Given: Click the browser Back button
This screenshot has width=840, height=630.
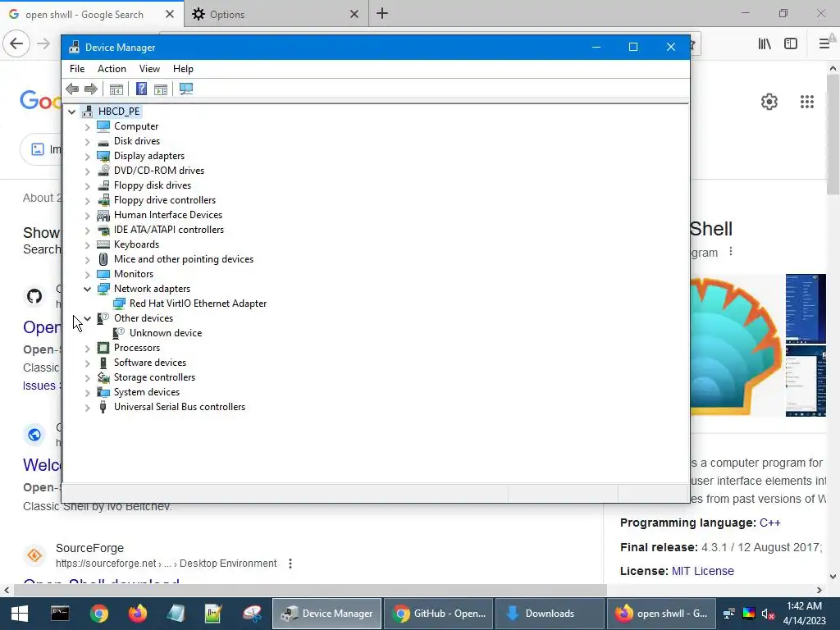Looking at the screenshot, I should pyautogui.click(x=16, y=43).
